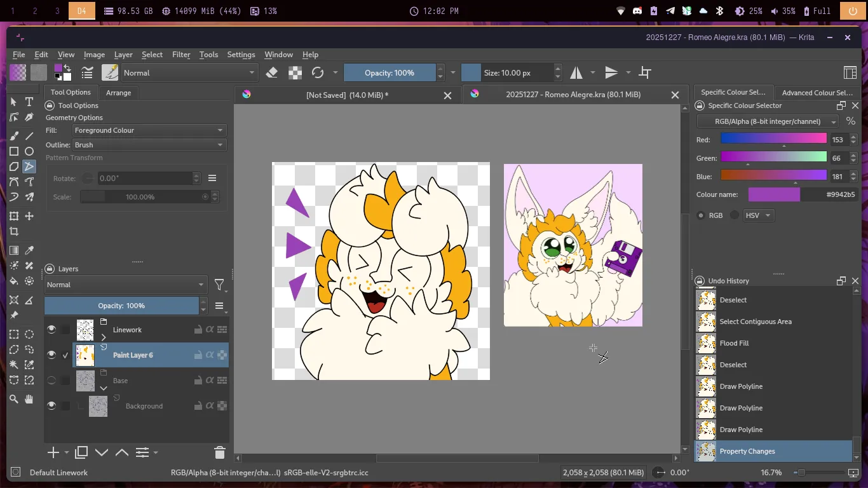Screen dimensions: 868x488
Task: Hide the Linework layer via eye icon
Action: click(51, 329)
